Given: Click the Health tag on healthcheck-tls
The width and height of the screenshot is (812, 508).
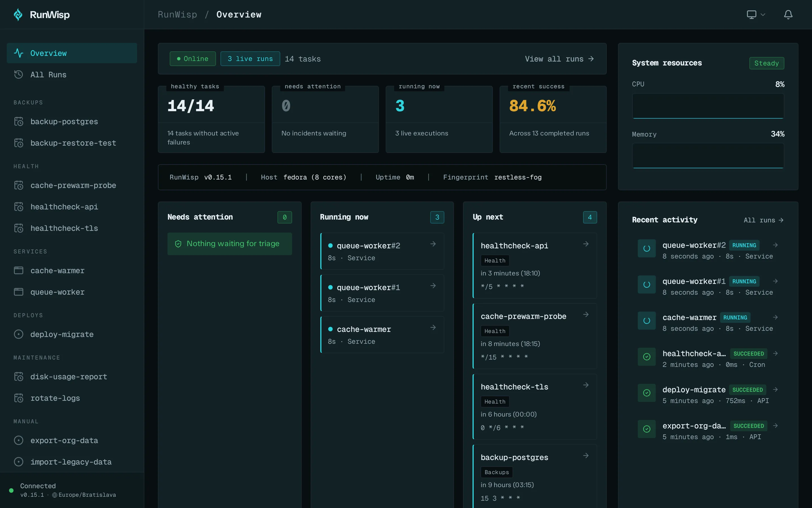Looking at the screenshot, I should 495,402.
